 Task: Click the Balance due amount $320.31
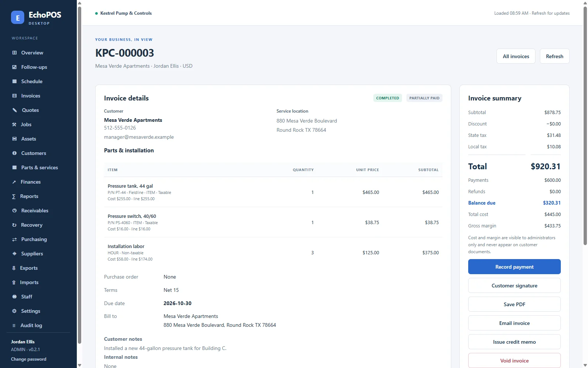tap(552, 203)
